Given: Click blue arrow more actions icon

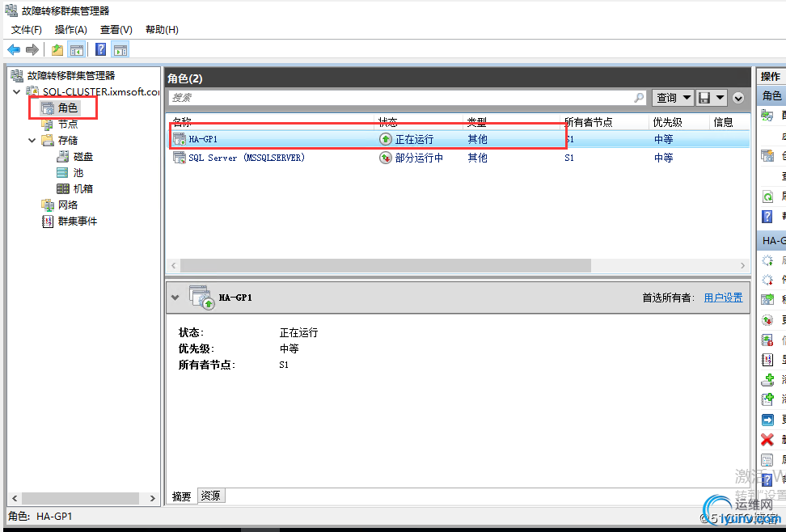Looking at the screenshot, I should (x=767, y=419).
